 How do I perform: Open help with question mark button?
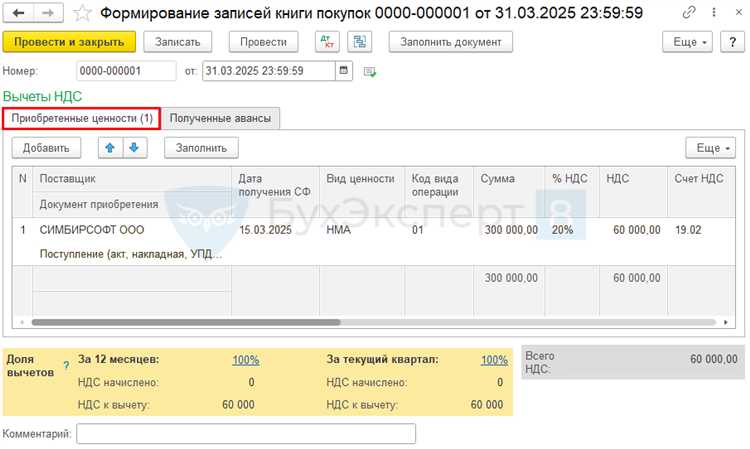tap(732, 42)
